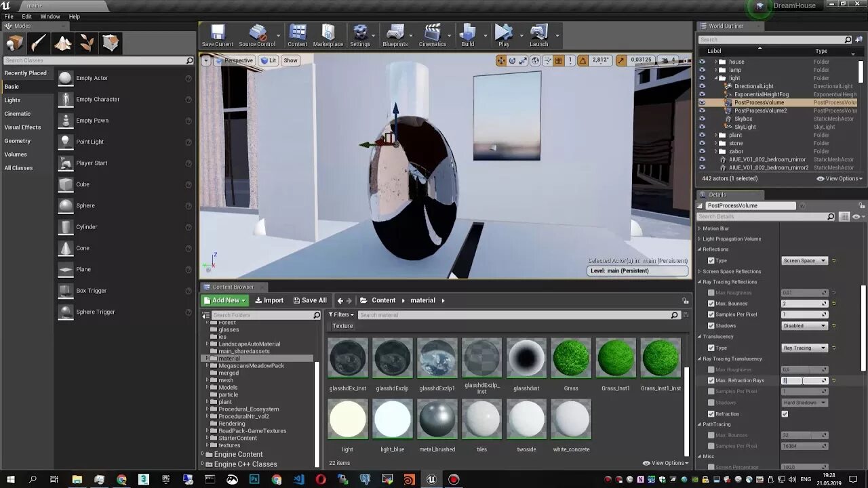Image resolution: width=868 pixels, height=488 pixels.
Task: Click the Save Current toolbar icon
Action: point(217,35)
